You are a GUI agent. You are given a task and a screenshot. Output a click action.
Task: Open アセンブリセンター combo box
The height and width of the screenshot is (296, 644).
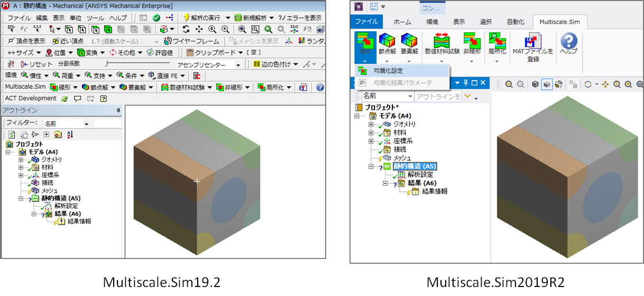[x=209, y=64]
